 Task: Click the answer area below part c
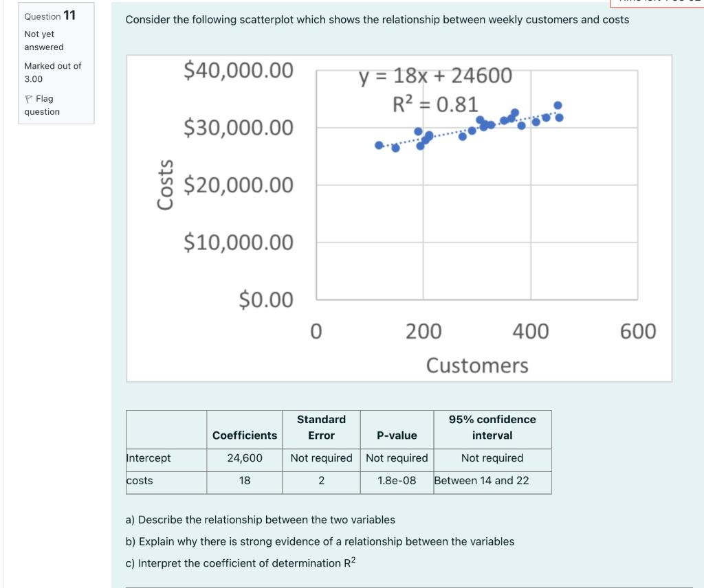(344, 584)
